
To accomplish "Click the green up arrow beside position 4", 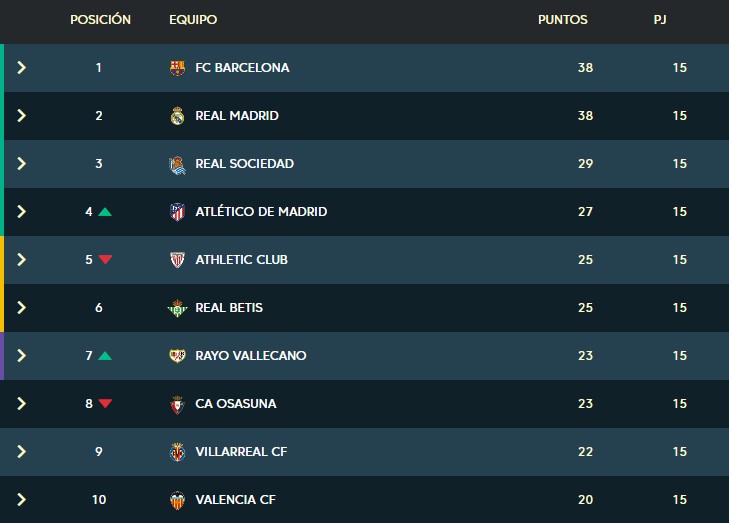I will (105, 212).
